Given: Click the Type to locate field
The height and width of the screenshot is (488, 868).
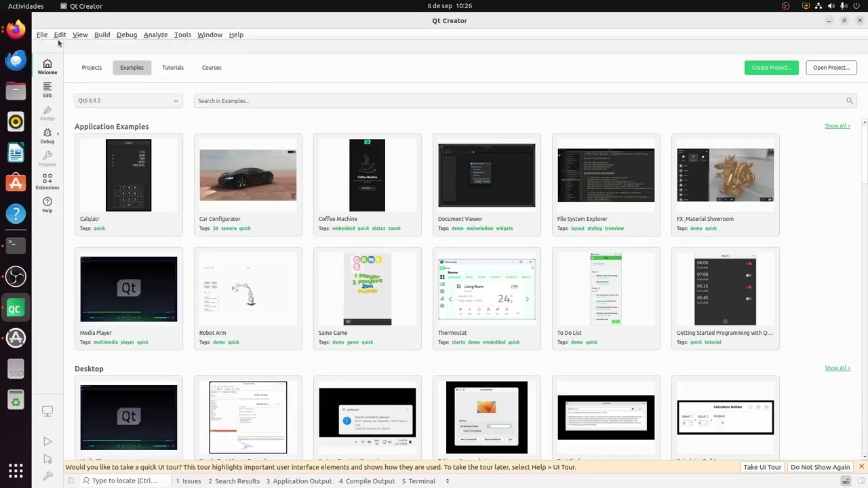Looking at the screenshot, I should 125,481.
